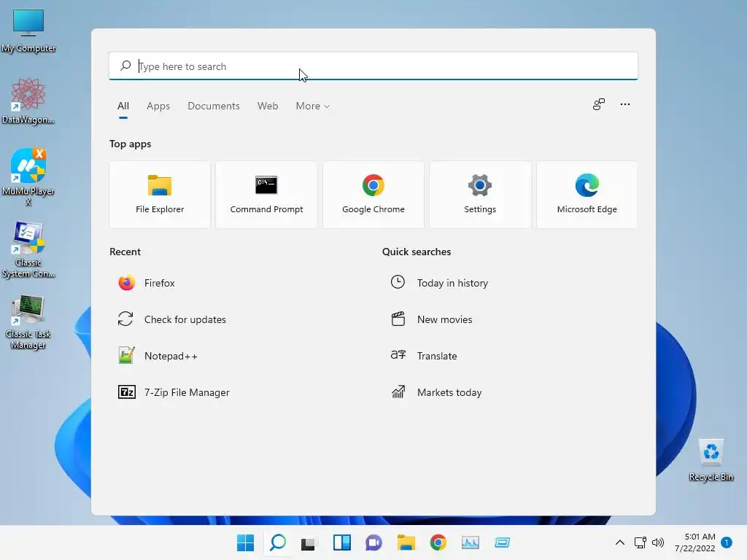Screen dimensions: 747x560
Task: Select Classic Task Manager desktop shortcut
Action: pyautogui.click(x=28, y=322)
